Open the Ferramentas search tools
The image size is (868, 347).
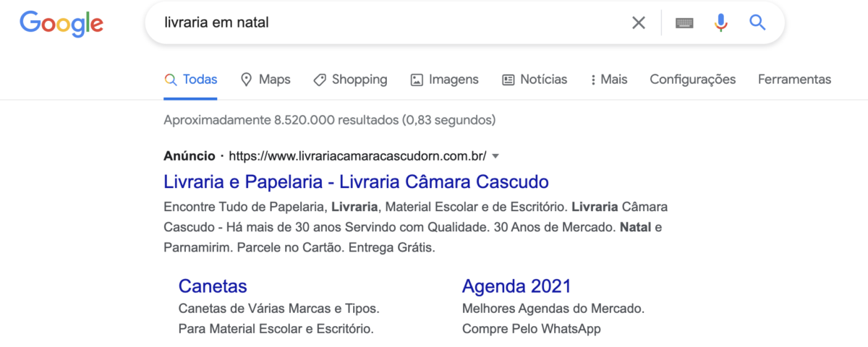pos(794,80)
